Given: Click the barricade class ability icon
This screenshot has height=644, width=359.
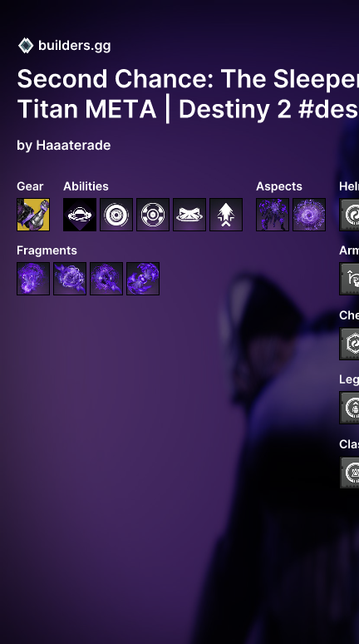Looking at the screenshot, I should (189, 215).
